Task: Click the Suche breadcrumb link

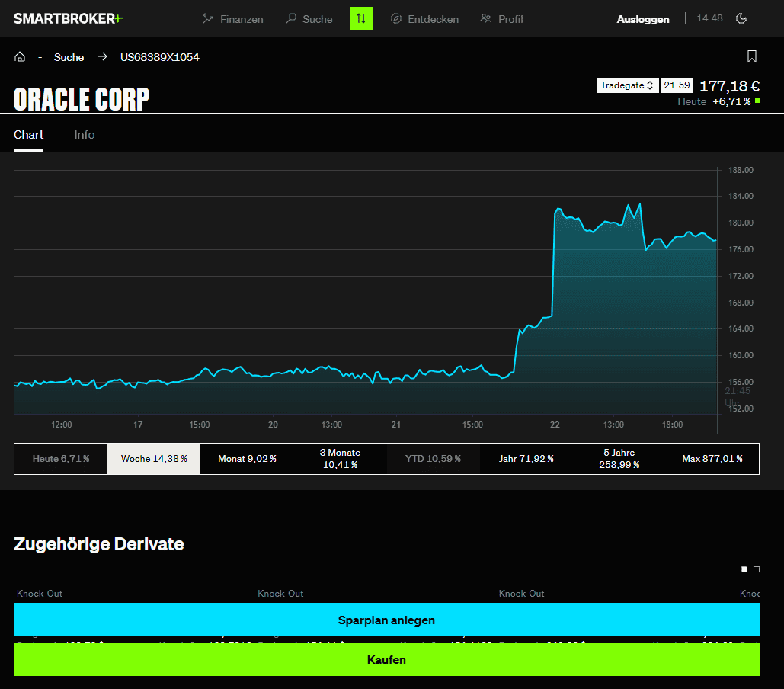Action: (x=69, y=57)
